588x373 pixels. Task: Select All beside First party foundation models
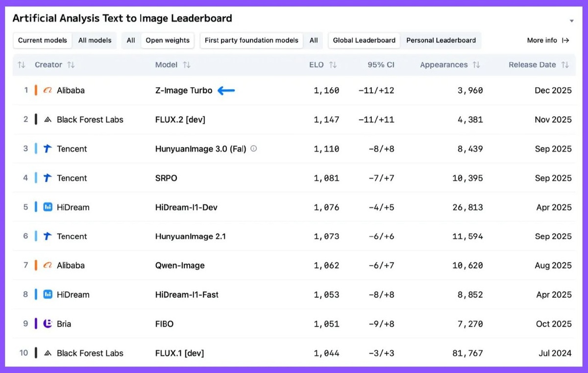point(314,40)
